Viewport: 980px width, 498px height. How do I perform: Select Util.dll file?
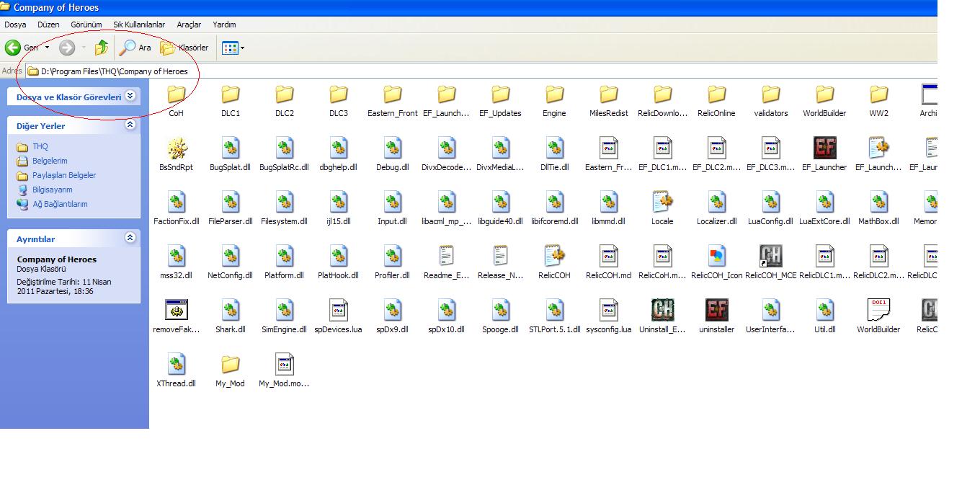pos(824,317)
